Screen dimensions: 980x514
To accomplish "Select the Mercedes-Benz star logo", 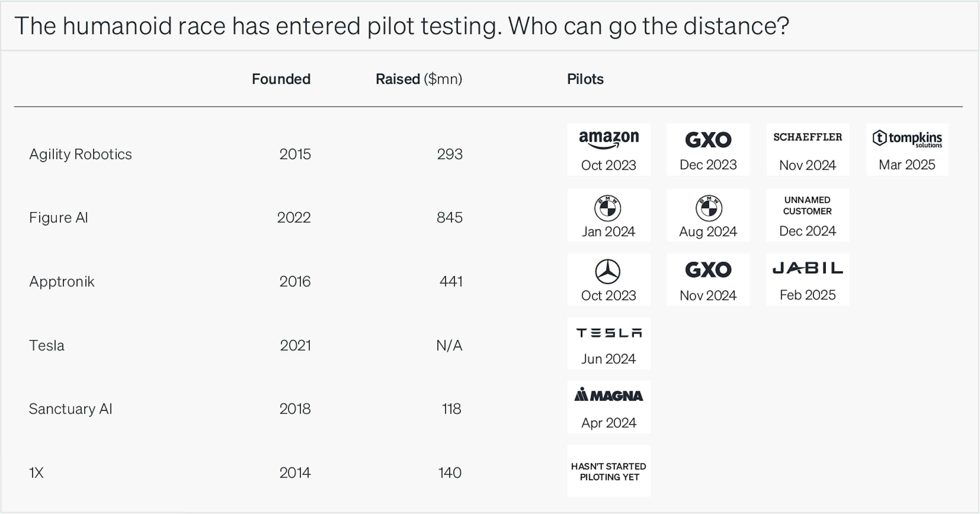I will tap(608, 271).
